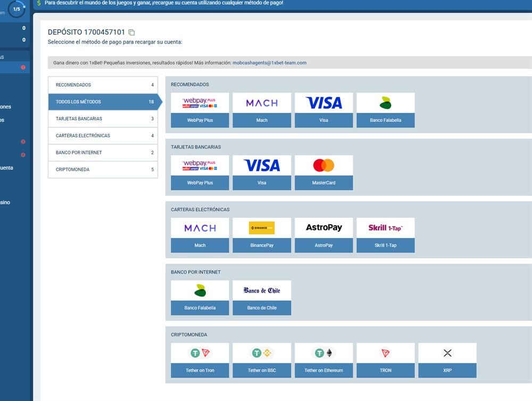Image resolution: width=532 pixels, height=401 pixels.
Task: Click the green dollar sign icon in banner
Action: pos(39,3)
